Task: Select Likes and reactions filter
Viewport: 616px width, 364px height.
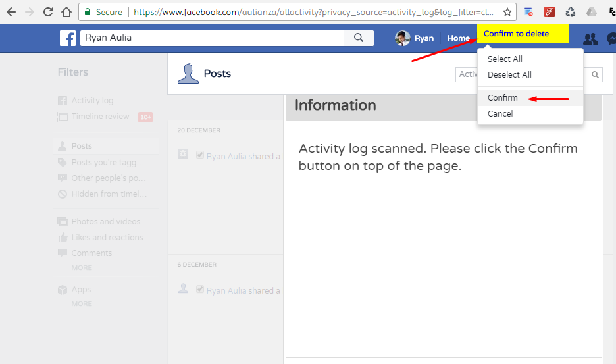Action: (107, 238)
